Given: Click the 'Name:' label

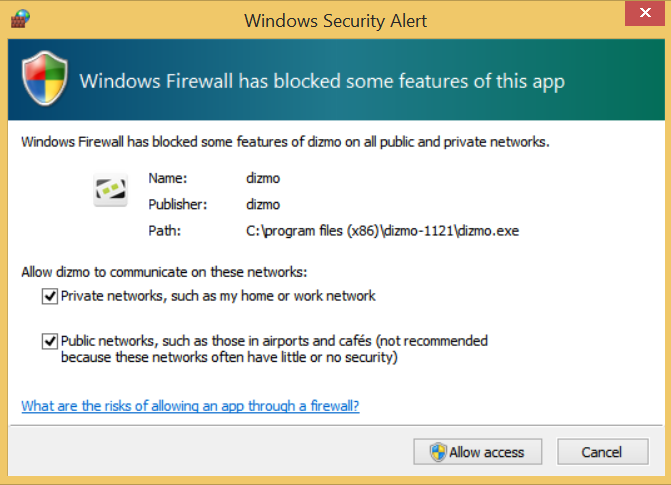Looking at the screenshot, I should [x=167, y=178].
